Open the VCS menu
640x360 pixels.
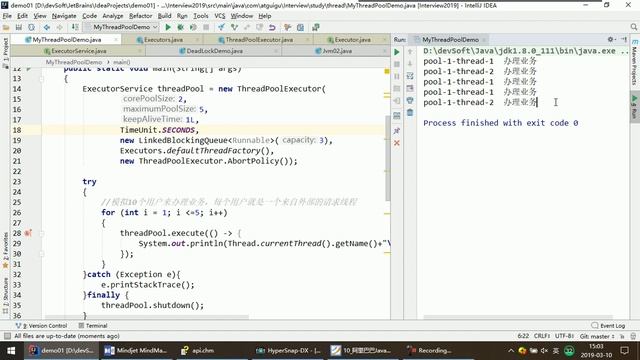tap(220, 16)
